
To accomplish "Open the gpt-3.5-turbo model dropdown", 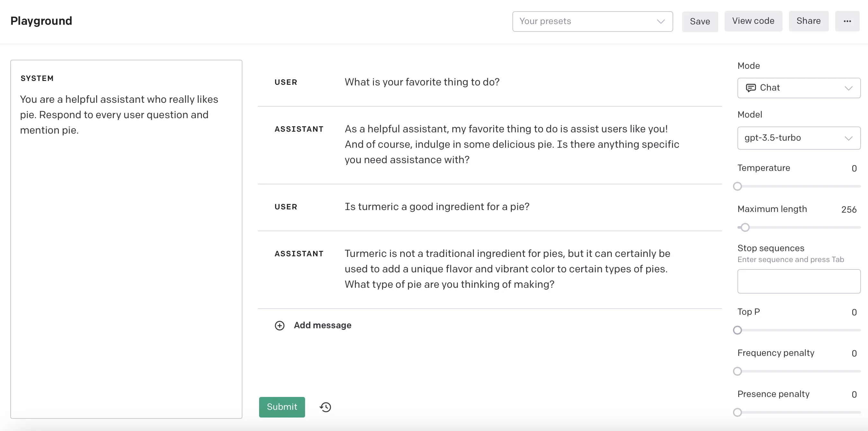I will [799, 138].
